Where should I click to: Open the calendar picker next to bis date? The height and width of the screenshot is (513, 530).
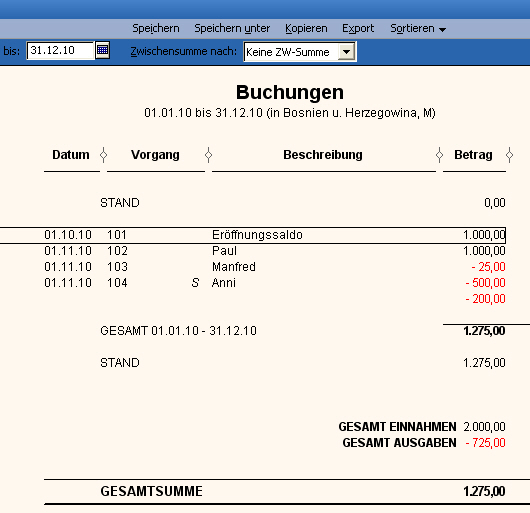(x=102, y=50)
